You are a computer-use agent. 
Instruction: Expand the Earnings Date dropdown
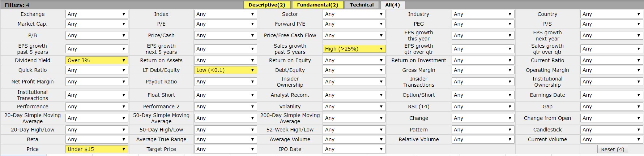coord(611,95)
